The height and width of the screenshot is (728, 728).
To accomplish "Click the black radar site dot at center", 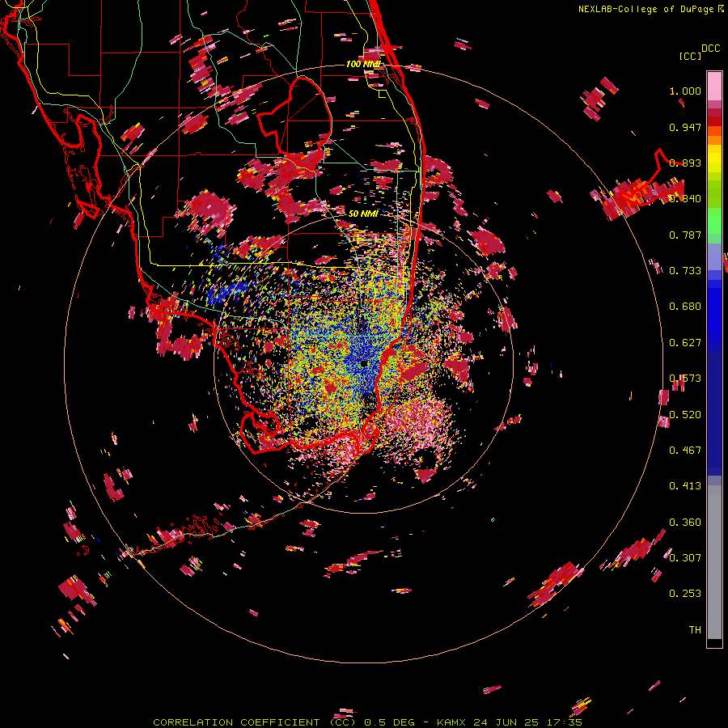I will [x=364, y=363].
